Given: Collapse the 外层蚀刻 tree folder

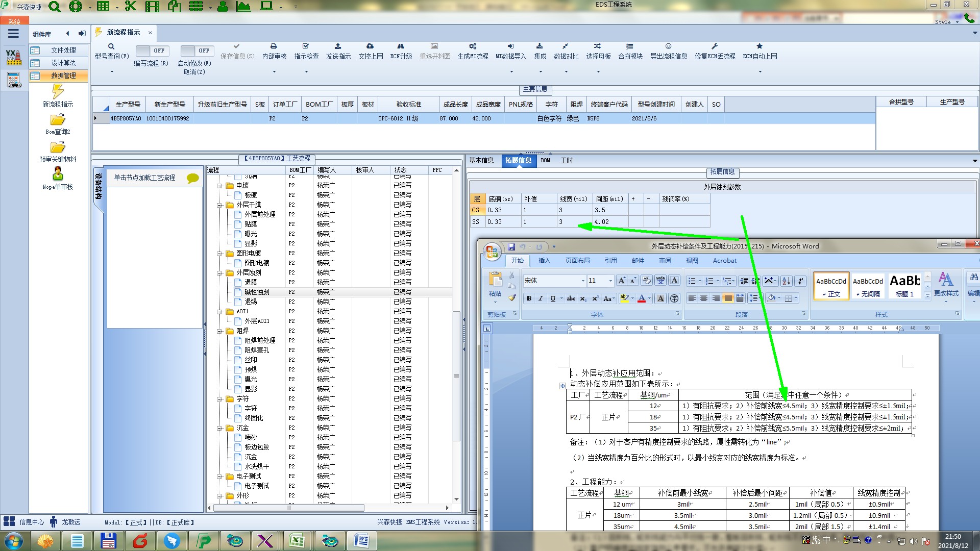Looking at the screenshot, I should click(x=219, y=273).
